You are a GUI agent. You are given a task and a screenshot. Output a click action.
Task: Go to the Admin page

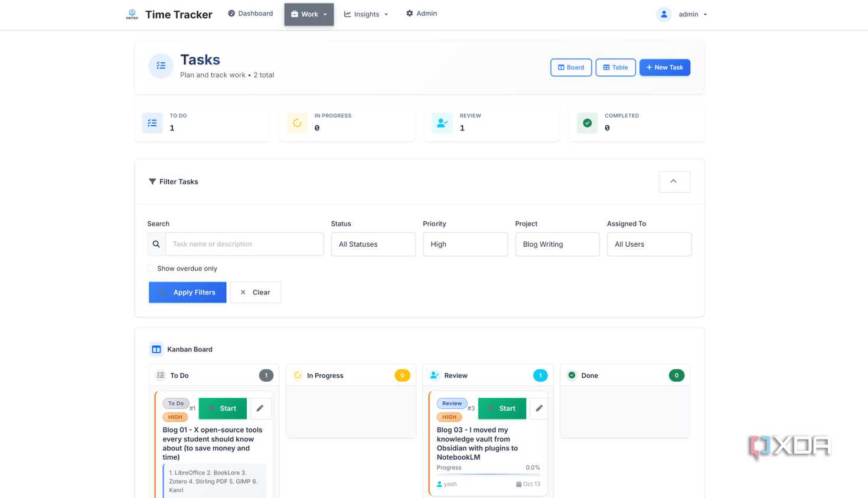tap(422, 14)
